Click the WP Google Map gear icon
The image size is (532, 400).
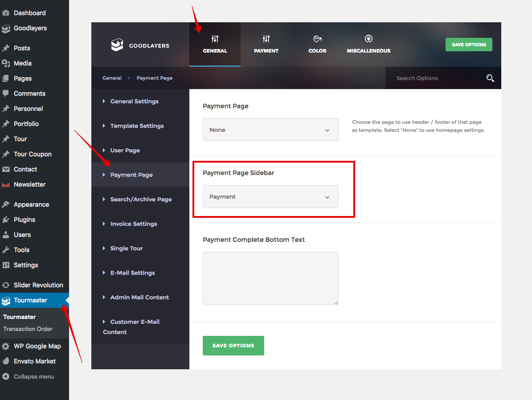point(6,346)
